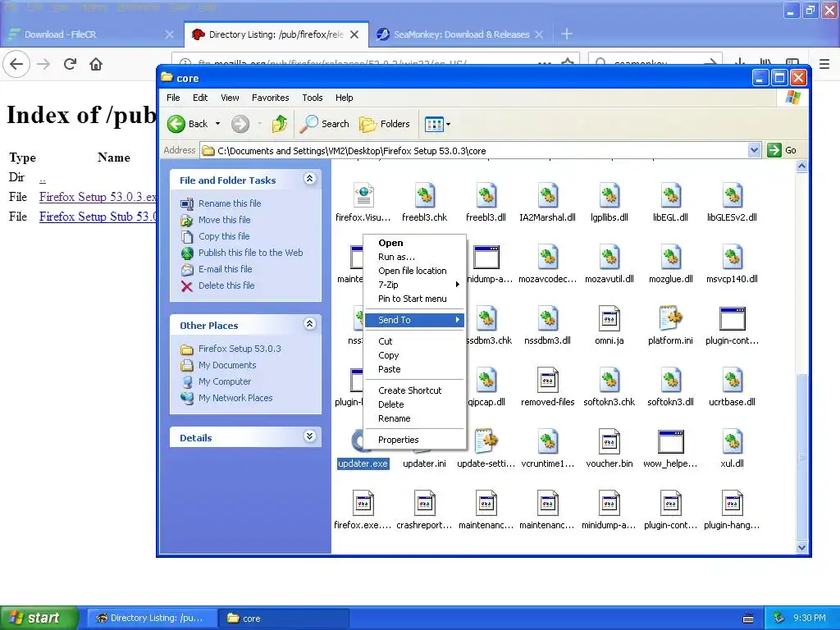Open My Documents from Other Places
Screen dimensions: 840x630
tap(227, 365)
